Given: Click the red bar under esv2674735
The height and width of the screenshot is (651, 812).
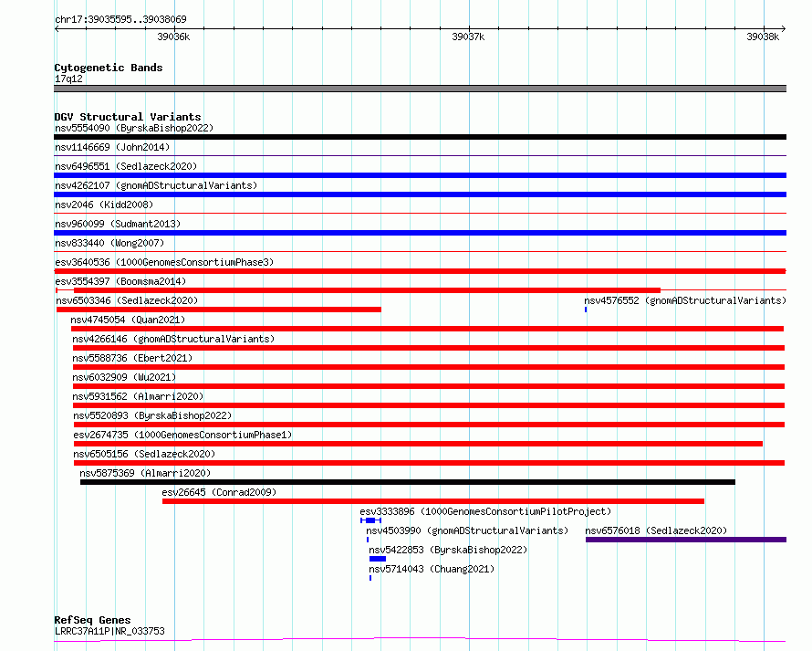Looking at the screenshot, I should click(x=419, y=444).
